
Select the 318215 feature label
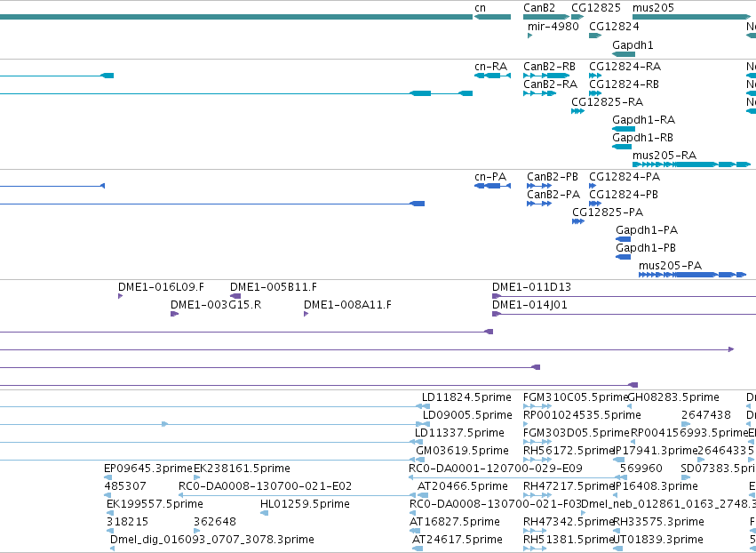pyautogui.click(x=127, y=522)
